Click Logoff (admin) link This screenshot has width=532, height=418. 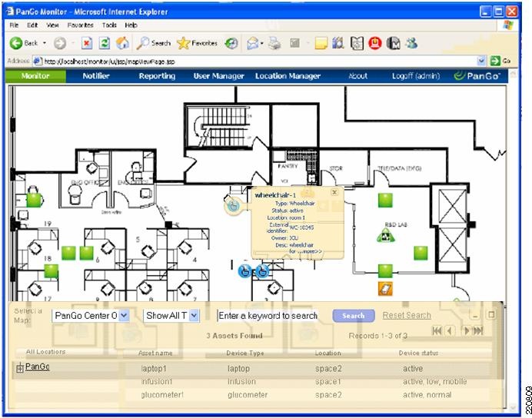click(x=416, y=76)
